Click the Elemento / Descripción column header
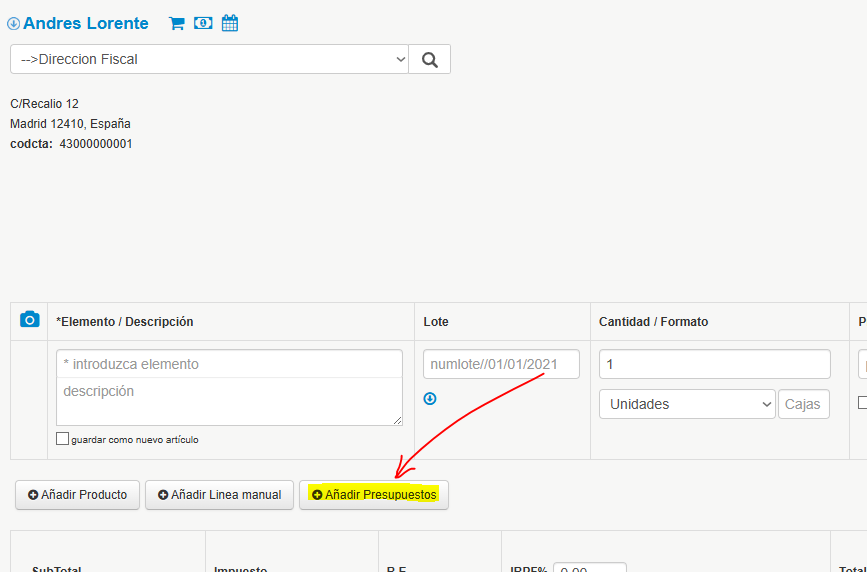Screen dimensions: 867x572 pyautogui.click(x=124, y=321)
